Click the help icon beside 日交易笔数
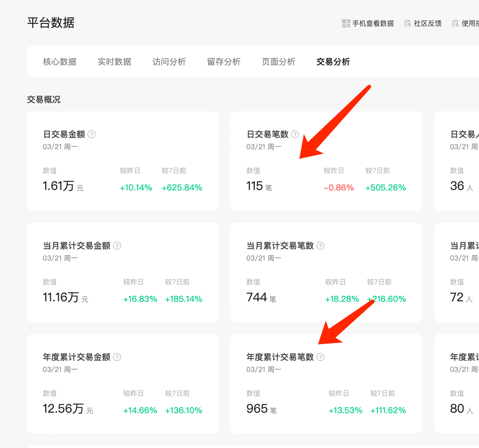Viewport: 479px width, 448px height. pyautogui.click(x=295, y=134)
